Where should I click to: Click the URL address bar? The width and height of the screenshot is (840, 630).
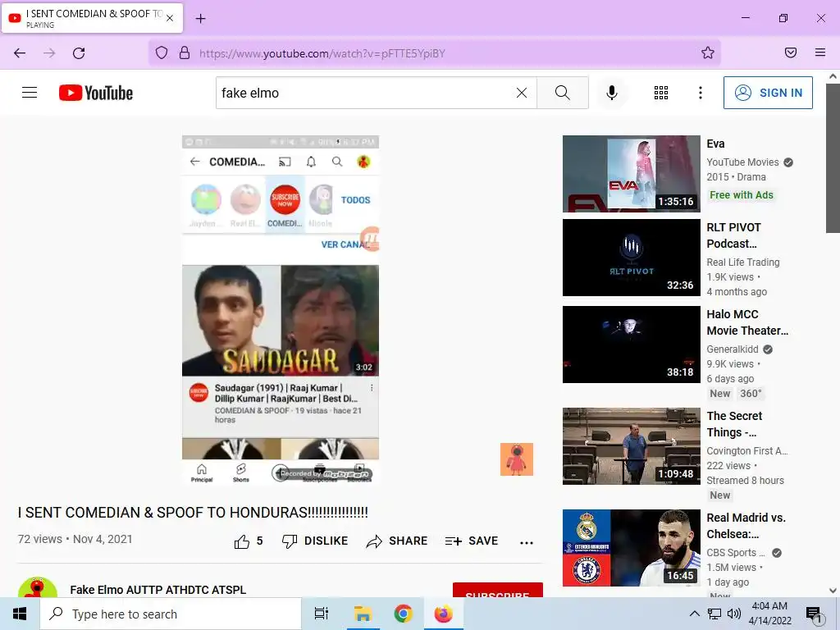pos(434,53)
